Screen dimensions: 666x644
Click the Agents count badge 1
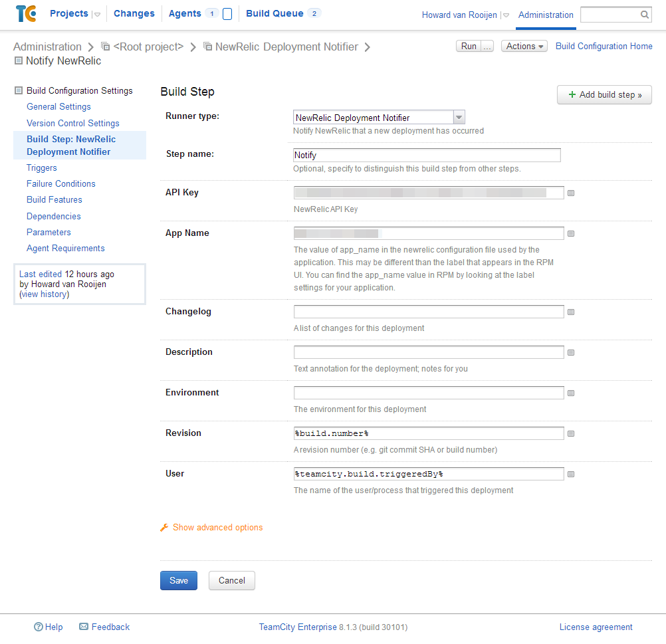211,13
